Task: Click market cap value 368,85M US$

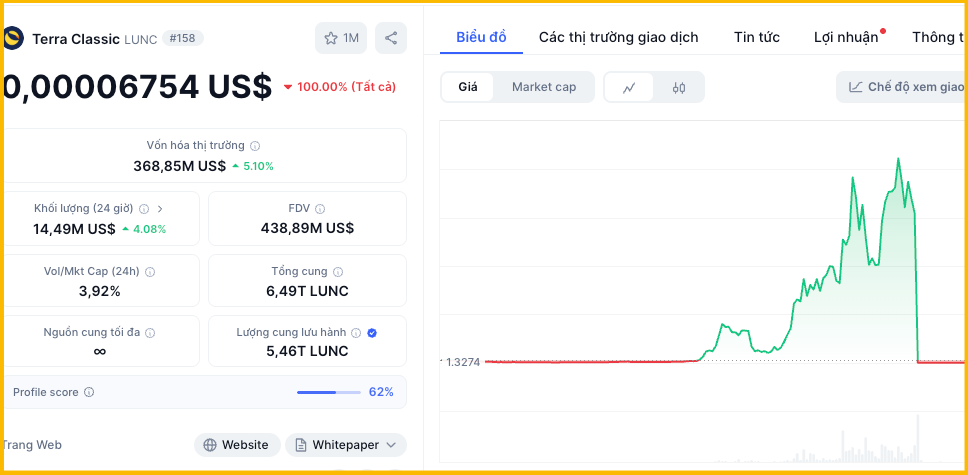Action: [x=180, y=166]
